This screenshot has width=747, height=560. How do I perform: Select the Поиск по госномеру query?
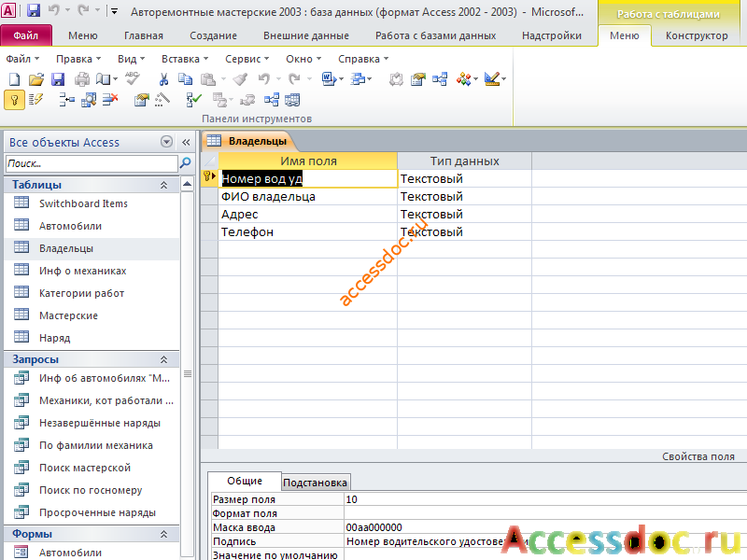pyautogui.click(x=92, y=490)
